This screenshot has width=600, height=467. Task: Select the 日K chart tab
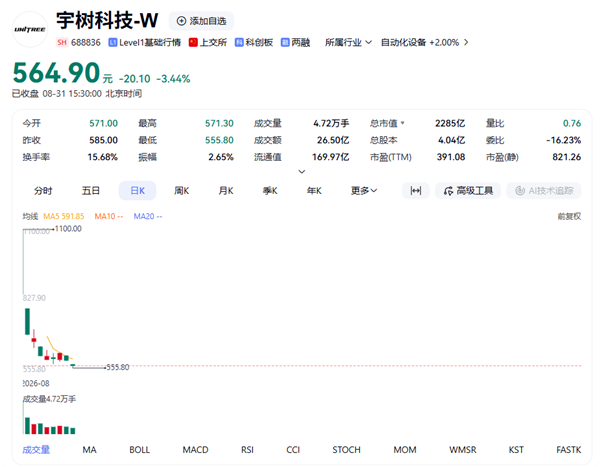(137, 191)
